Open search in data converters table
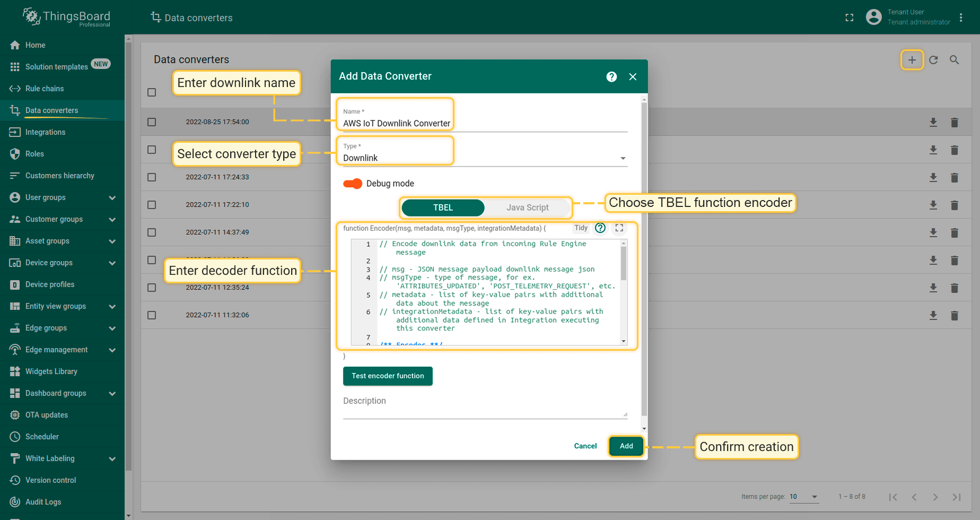 (954, 60)
